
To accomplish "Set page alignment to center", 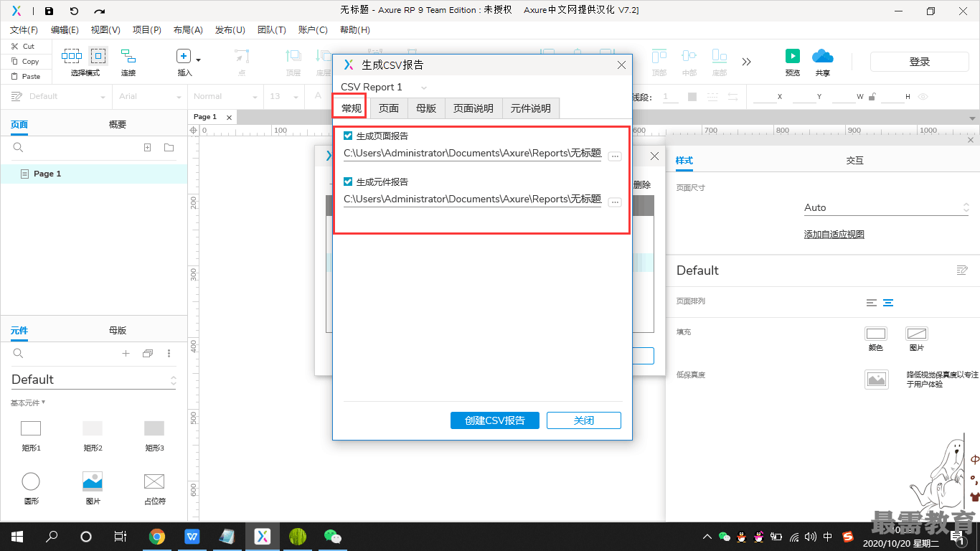I will pyautogui.click(x=888, y=303).
